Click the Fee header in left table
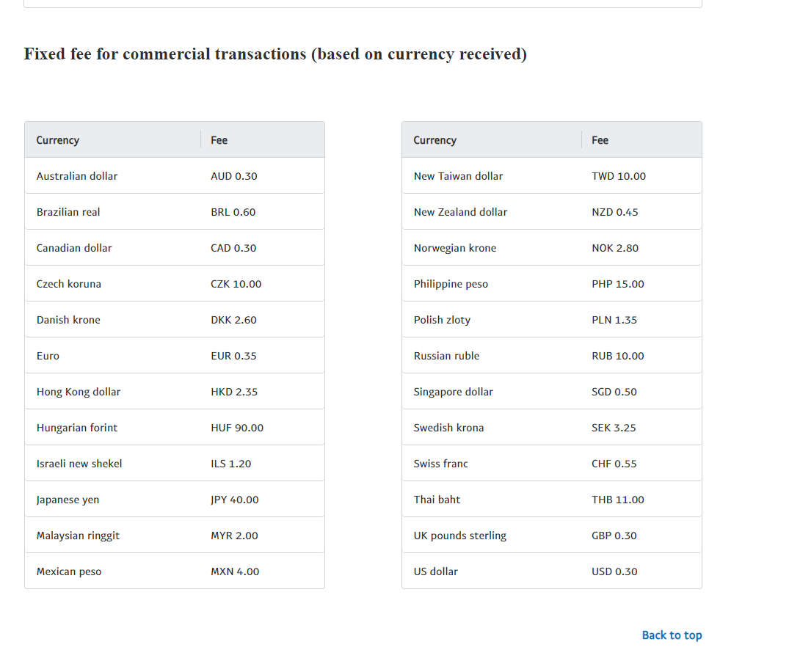Viewport: 789px width, 672px height. (219, 140)
